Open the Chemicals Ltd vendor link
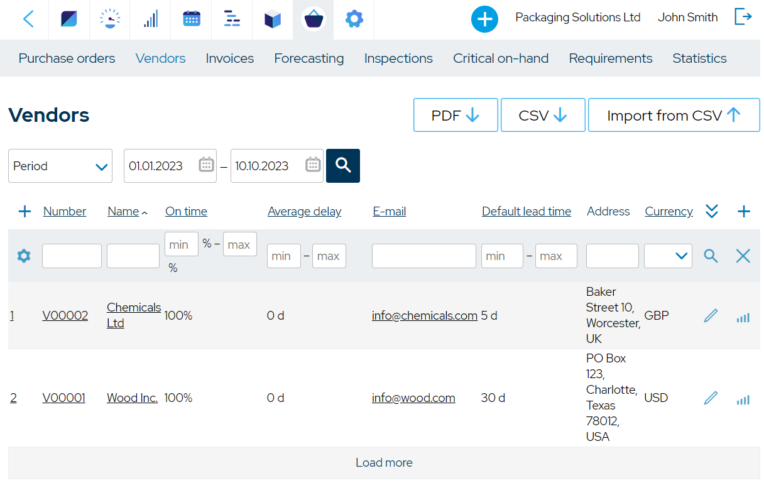 point(133,315)
